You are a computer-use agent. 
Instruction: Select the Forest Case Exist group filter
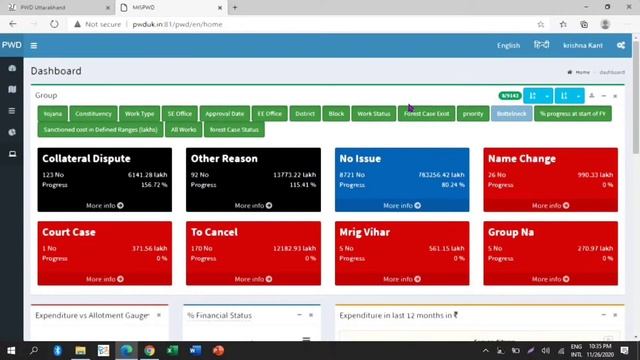(427, 114)
